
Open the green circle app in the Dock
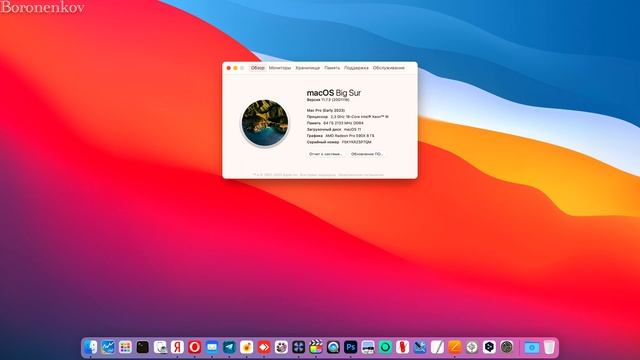point(385,347)
